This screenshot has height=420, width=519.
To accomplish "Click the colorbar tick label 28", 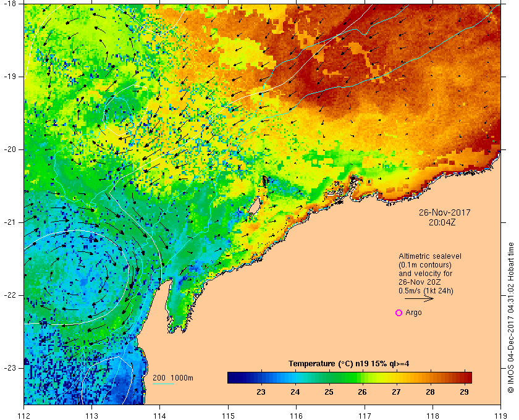I will pyautogui.click(x=430, y=392).
